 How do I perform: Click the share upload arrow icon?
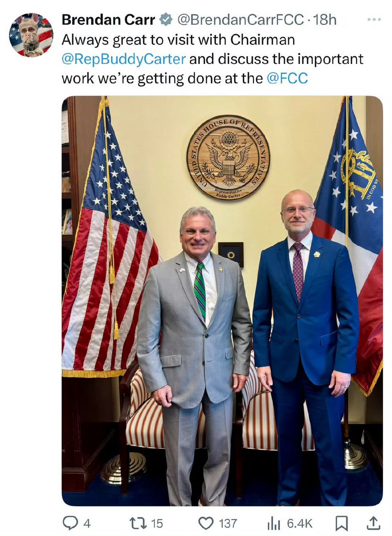coord(375,523)
